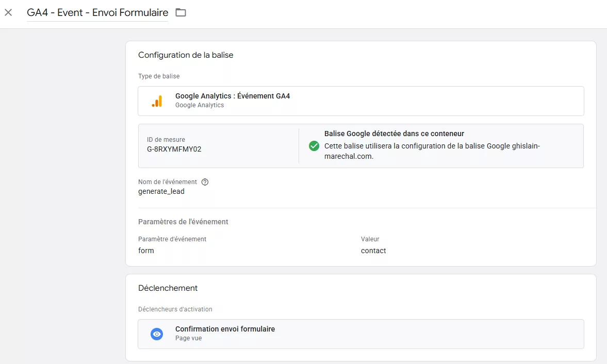Open the help tooltip beside Nom de l'événement
Screen dimensions: 607x364
coord(205,181)
